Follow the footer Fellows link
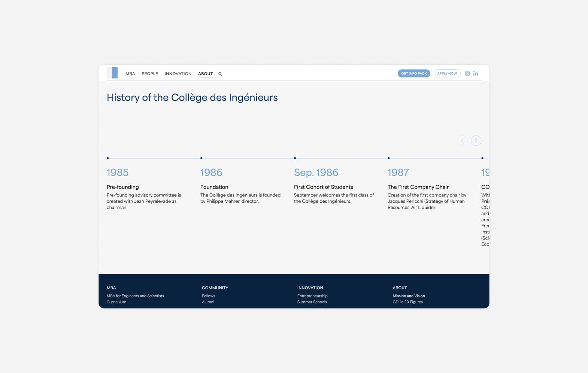Screen dimensions: 588x373 point(208,296)
